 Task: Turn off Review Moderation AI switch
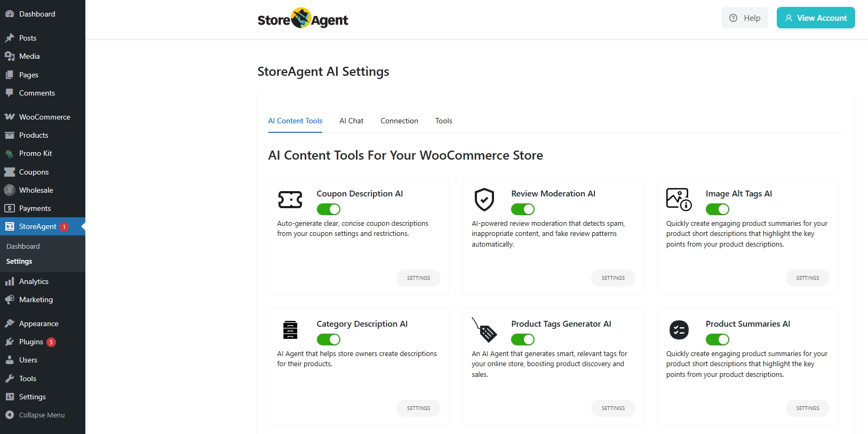coord(523,209)
